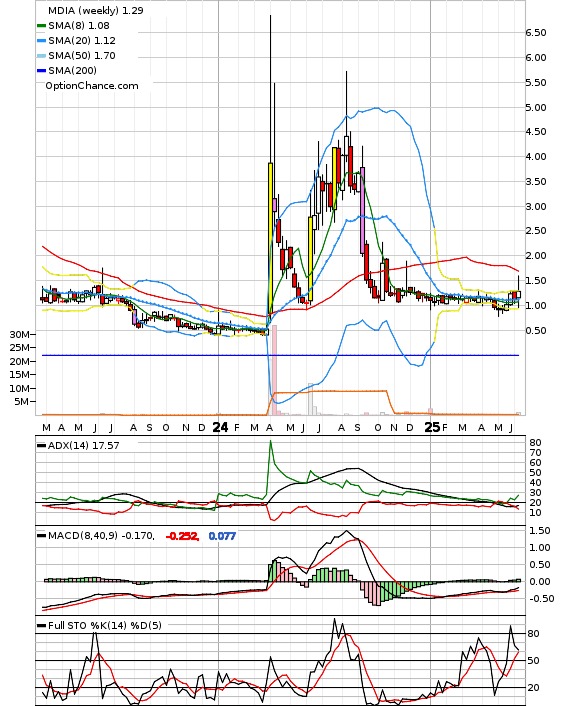
Task: Click the red -0.252 MACD signal value
Action: coord(182,536)
